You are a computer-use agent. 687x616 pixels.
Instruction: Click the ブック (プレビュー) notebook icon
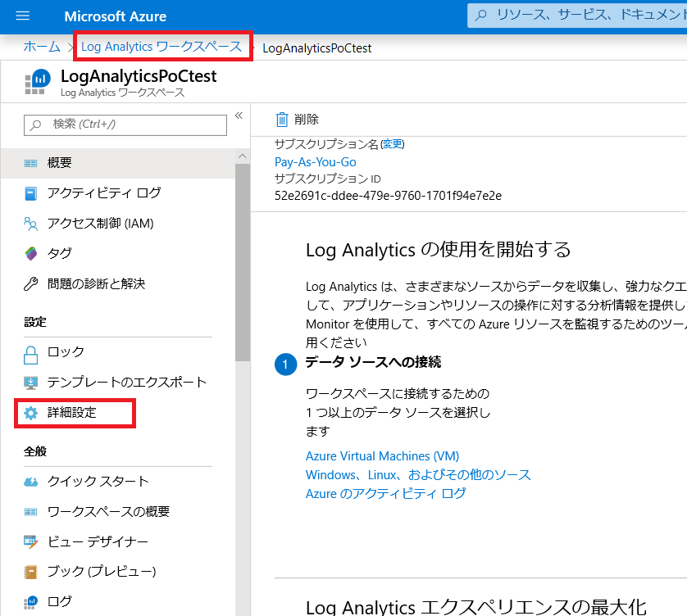pos(30,572)
